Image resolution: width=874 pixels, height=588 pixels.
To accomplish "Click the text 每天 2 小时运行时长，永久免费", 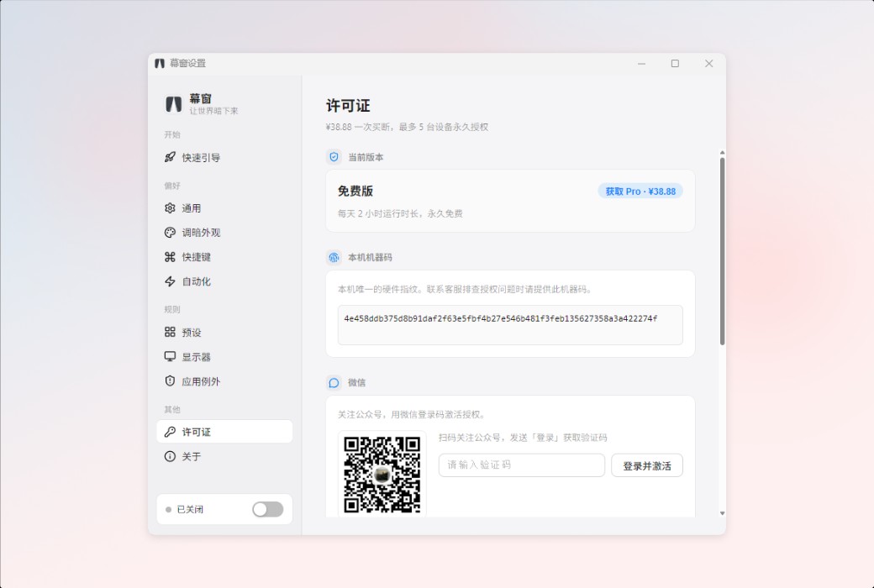I will click(400, 213).
